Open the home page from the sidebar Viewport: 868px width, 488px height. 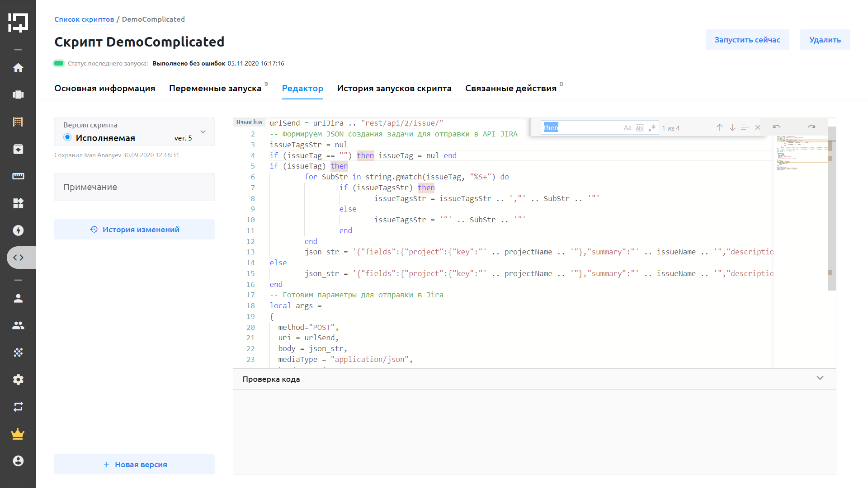18,68
